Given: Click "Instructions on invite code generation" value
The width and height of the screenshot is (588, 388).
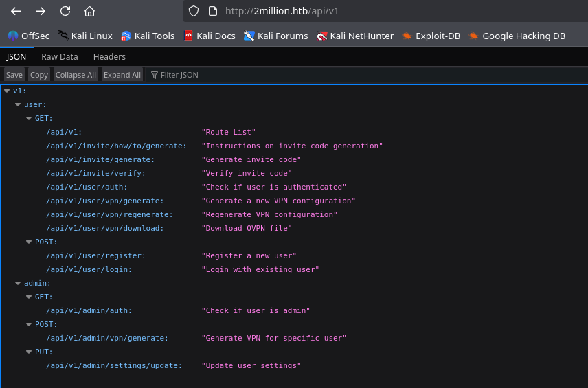Looking at the screenshot, I should pos(292,146).
